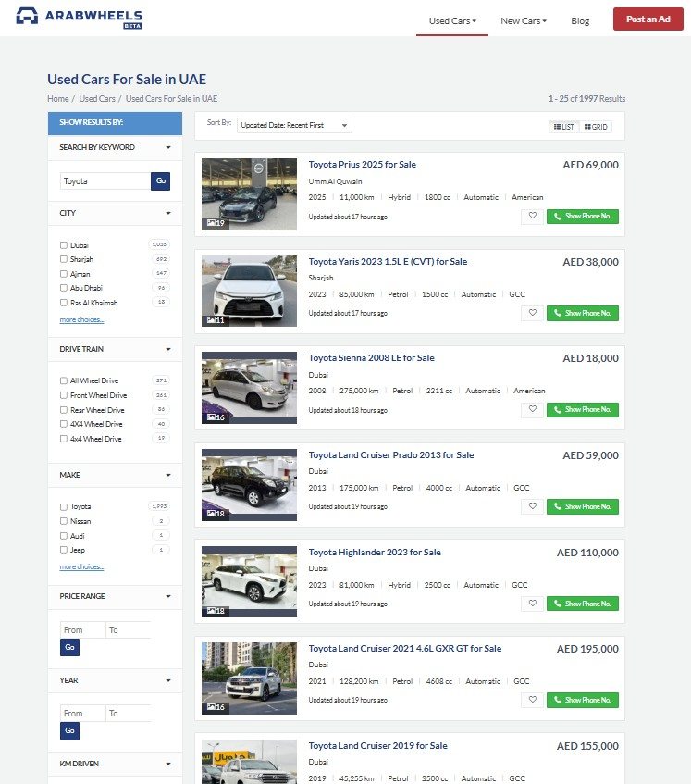The height and width of the screenshot is (784, 691).
Task: Collapse the Drive Train filter section
Action: [x=115, y=349]
